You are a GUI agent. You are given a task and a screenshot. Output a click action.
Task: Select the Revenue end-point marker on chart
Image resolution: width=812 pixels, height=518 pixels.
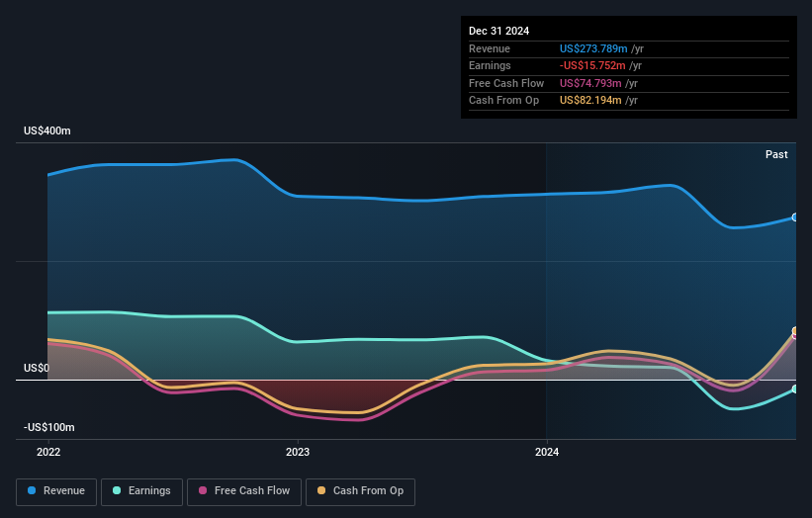click(x=795, y=217)
